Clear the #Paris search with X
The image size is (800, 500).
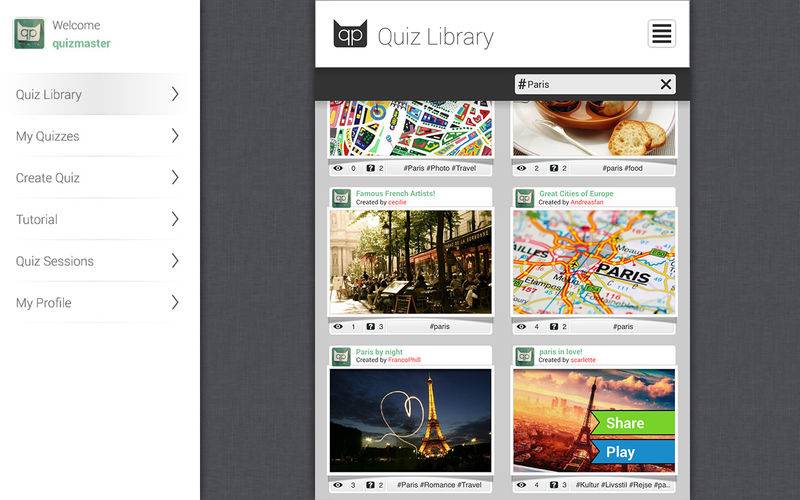(x=665, y=84)
